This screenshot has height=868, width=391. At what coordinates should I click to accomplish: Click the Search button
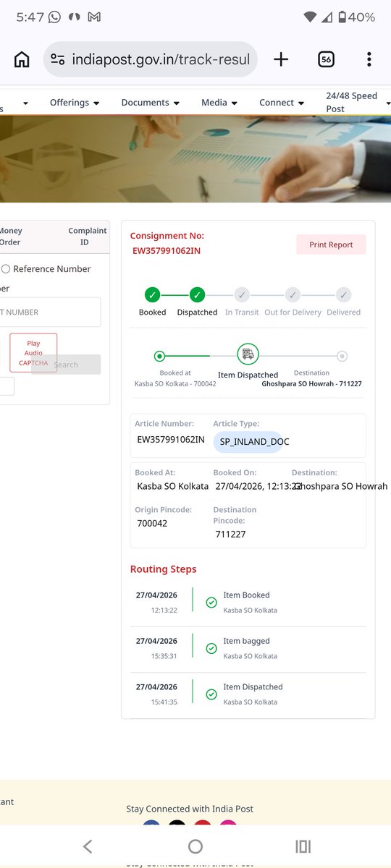click(66, 365)
